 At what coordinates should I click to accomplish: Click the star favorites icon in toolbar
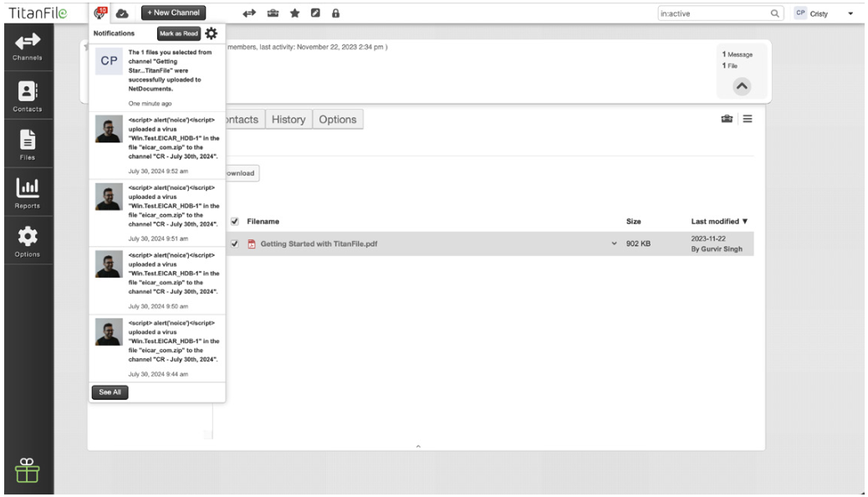click(x=294, y=13)
